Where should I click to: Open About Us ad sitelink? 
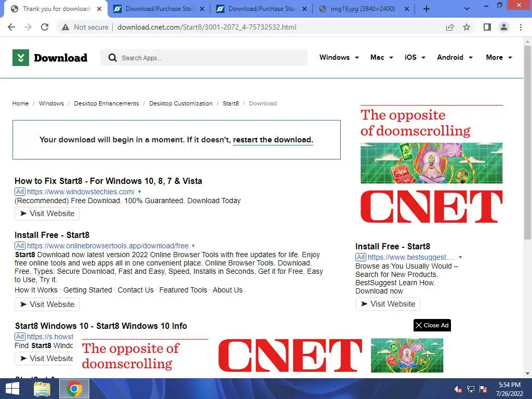(x=228, y=290)
